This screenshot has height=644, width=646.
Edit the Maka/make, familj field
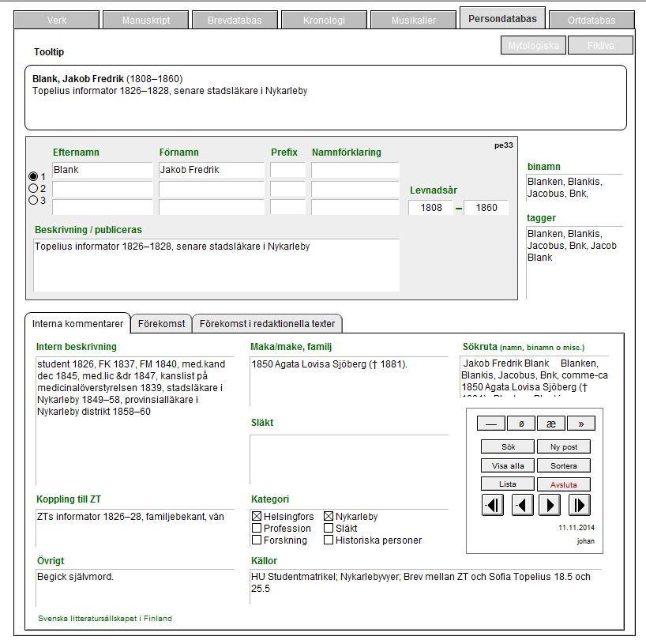point(349,382)
